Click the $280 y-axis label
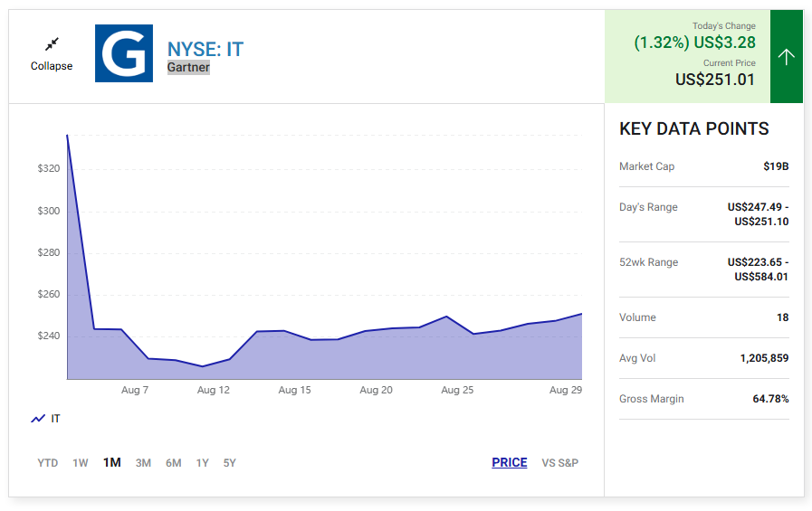The image size is (812, 511). [49, 252]
